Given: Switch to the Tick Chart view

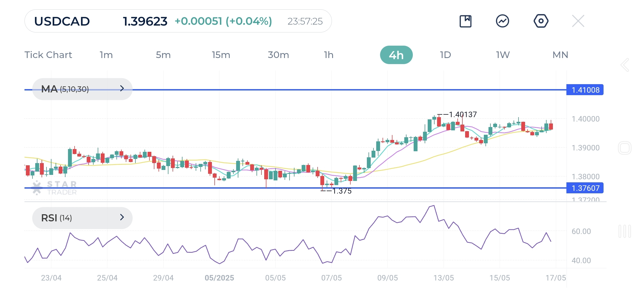Looking at the screenshot, I should 48,55.
